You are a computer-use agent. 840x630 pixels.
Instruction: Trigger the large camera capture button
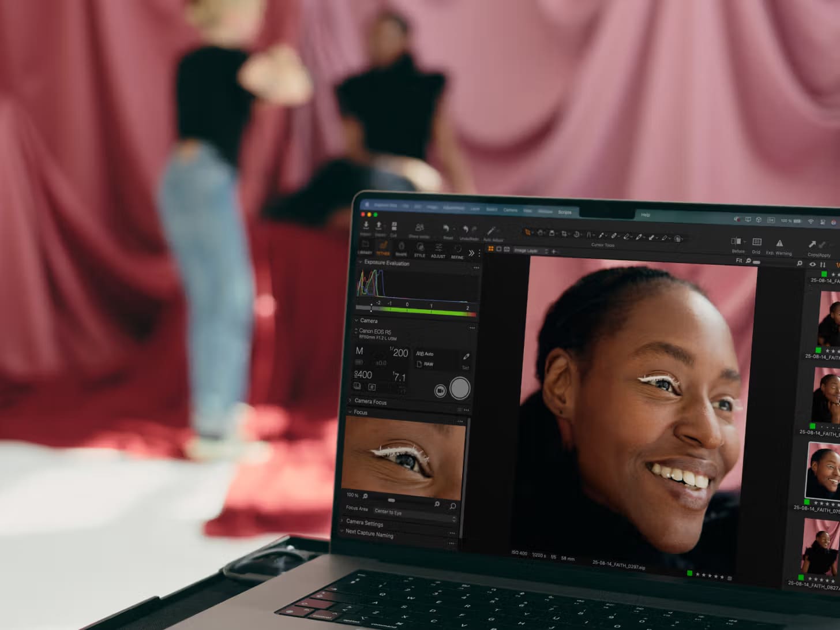point(460,389)
